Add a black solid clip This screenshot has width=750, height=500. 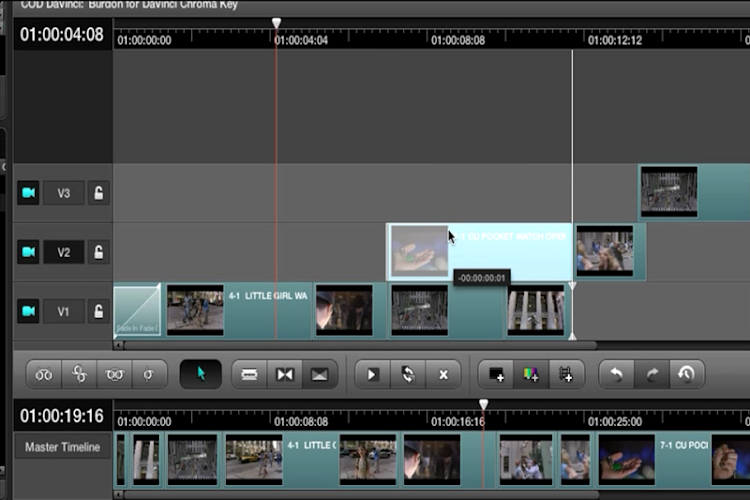click(x=496, y=374)
